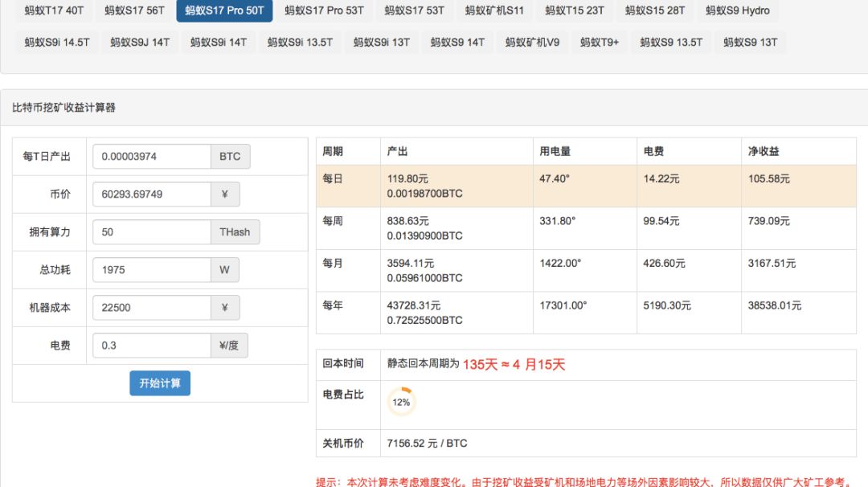Click the BTC unit addon label

(x=231, y=157)
